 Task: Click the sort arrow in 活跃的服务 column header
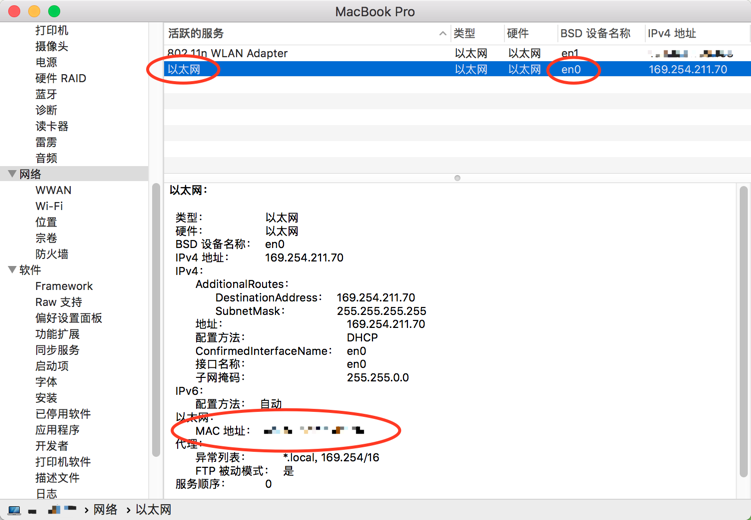[442, 34]
